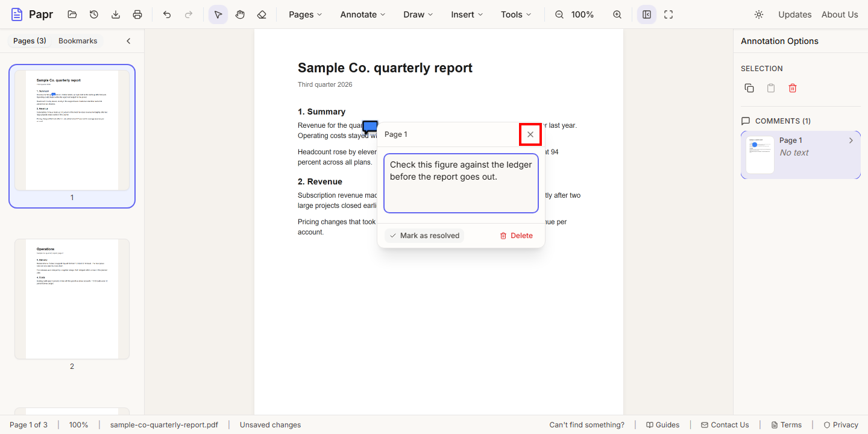This screenshot has width=868, height=434.
Task: Select the Pages (3) tab
Action: click(x=30, y=41)
